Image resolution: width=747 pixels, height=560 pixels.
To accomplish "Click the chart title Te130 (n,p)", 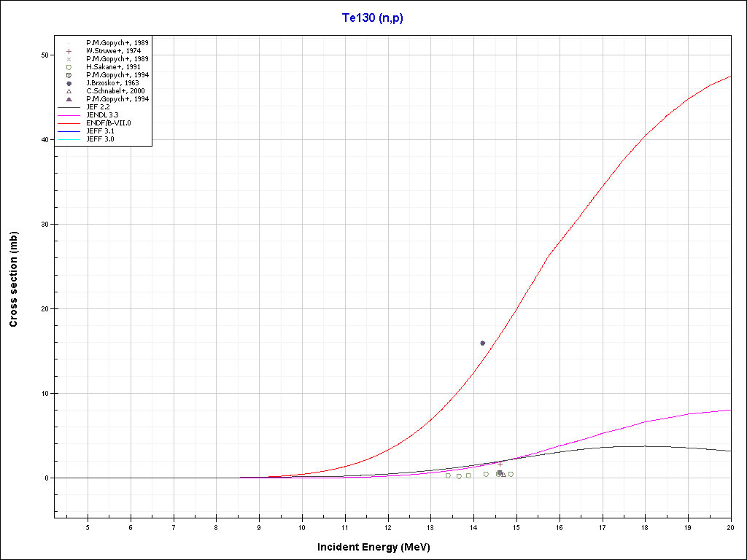I will (373, 18).
